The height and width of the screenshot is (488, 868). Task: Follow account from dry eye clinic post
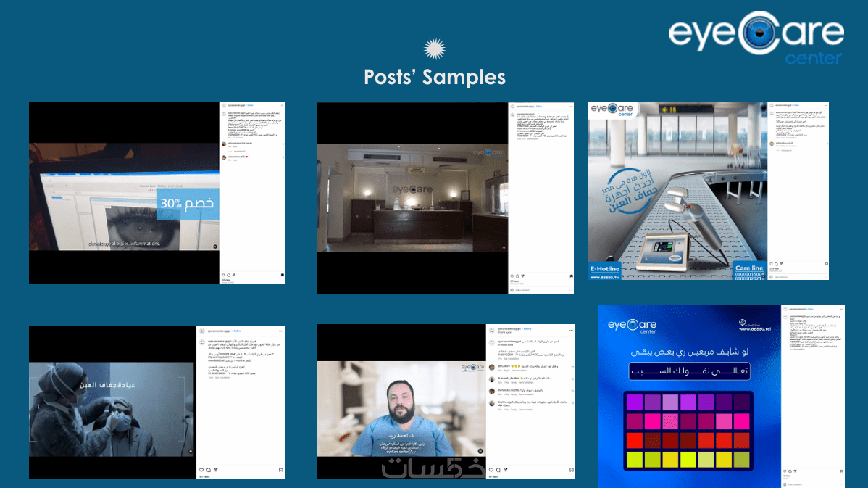click(x=238, y=331)
